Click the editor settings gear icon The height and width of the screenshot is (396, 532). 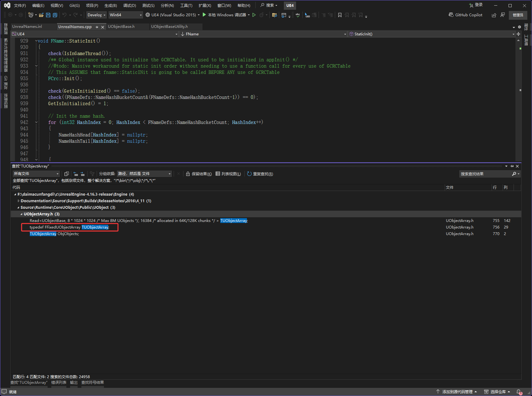pyautogui.click(x=519, y=27)
